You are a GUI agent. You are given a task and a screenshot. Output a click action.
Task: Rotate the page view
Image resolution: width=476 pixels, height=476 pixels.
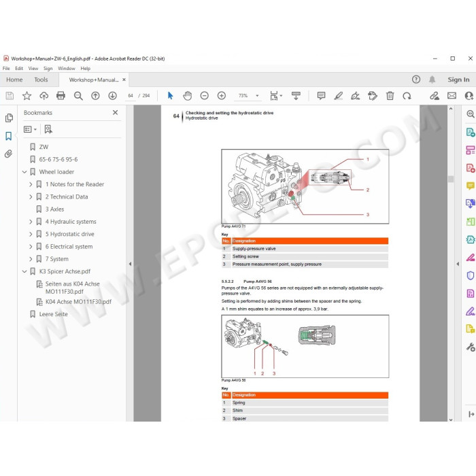pos(407,96)
